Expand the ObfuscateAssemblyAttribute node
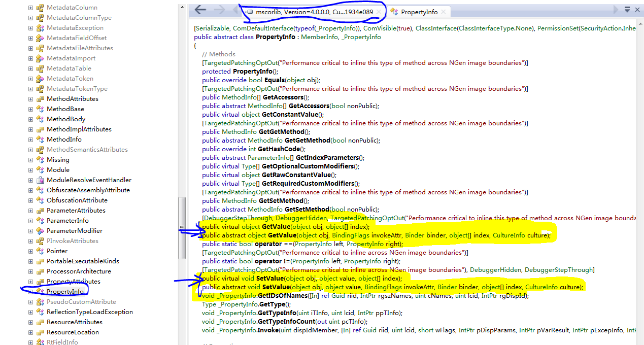The width and height of the screenshot is (644, 345). (x=30, y=190)
